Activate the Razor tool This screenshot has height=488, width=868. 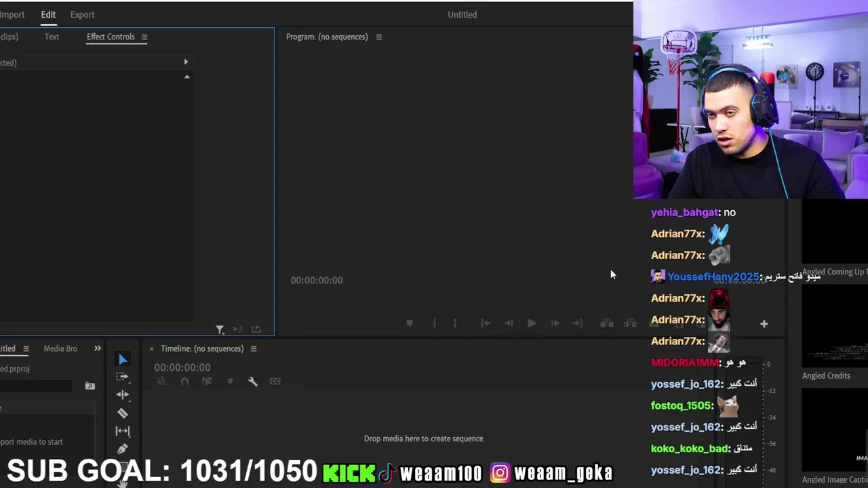coord(123,413)
